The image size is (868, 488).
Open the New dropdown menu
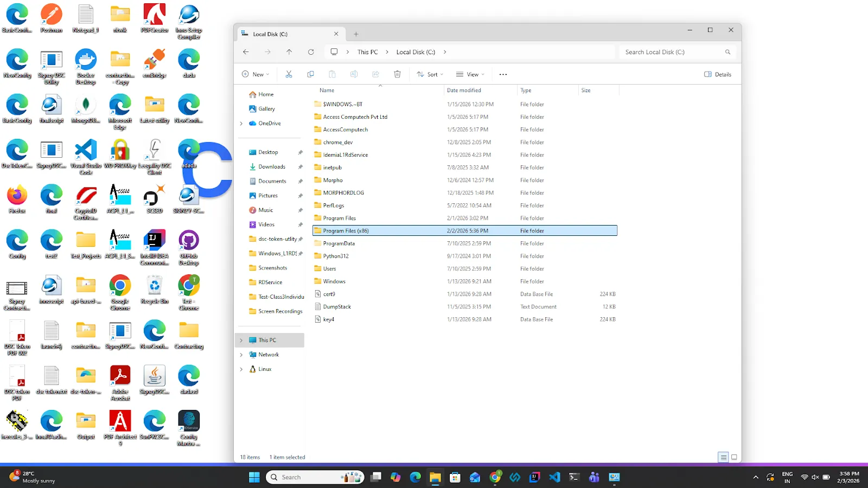click(x=255, y=74)
